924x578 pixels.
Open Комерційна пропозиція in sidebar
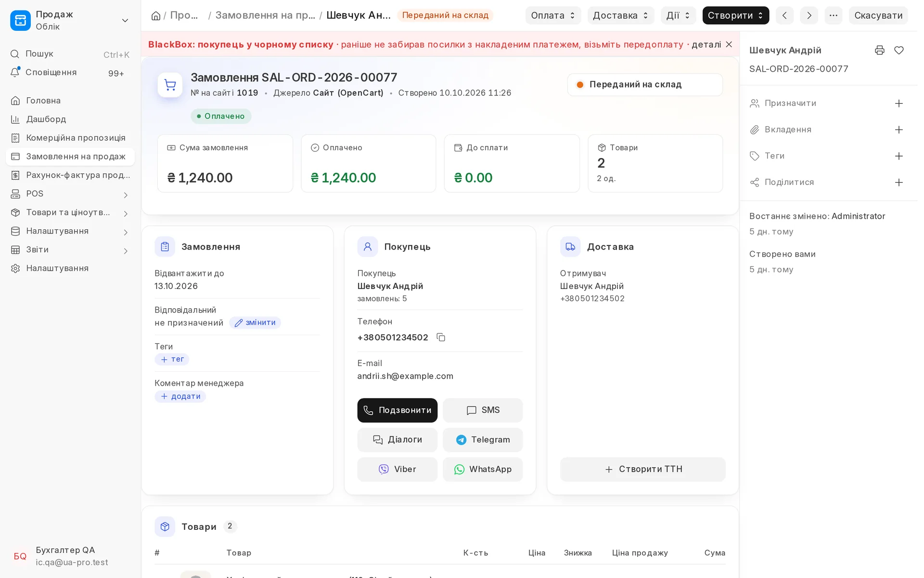pos(70,138)
